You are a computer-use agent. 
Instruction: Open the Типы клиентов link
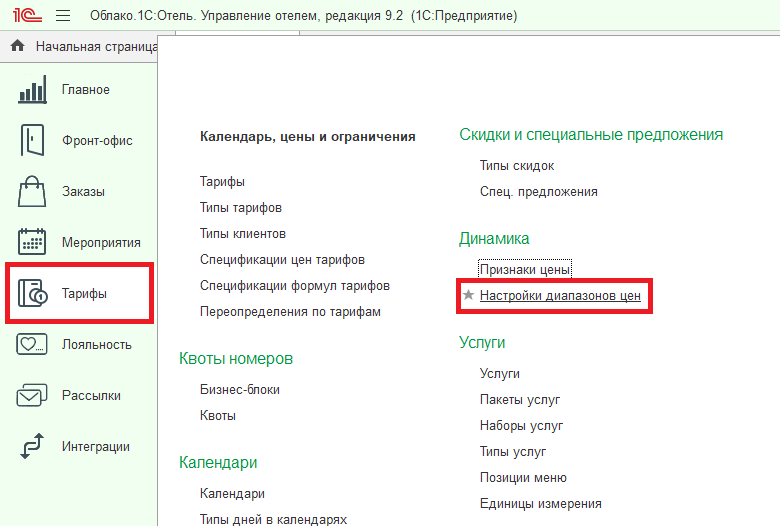[x=243, y=233]
